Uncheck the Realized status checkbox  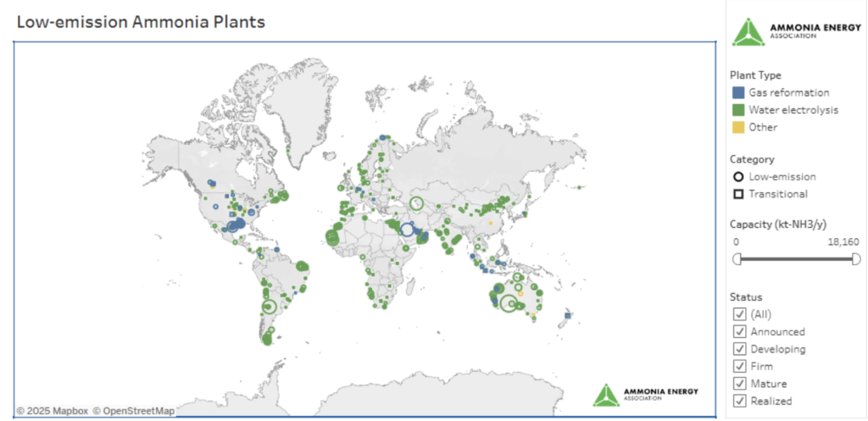tap(739, 401)
